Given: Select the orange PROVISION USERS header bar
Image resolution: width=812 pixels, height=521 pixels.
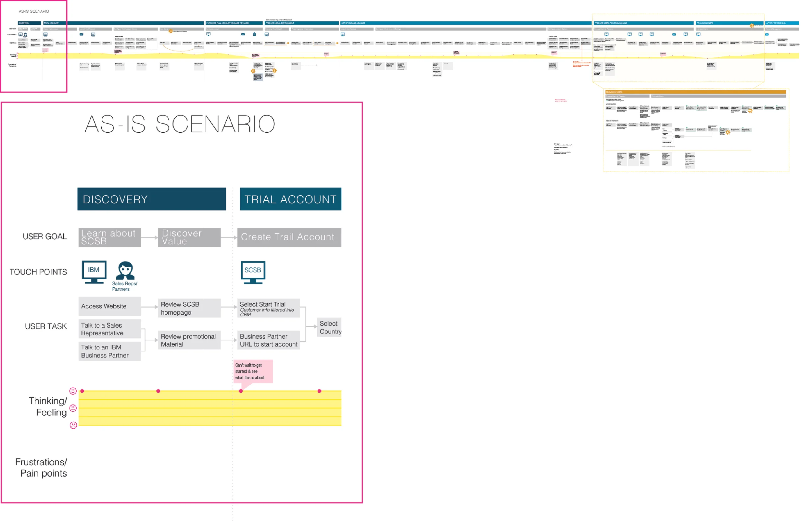Looking at the screenshot, I should pos(695,92).
